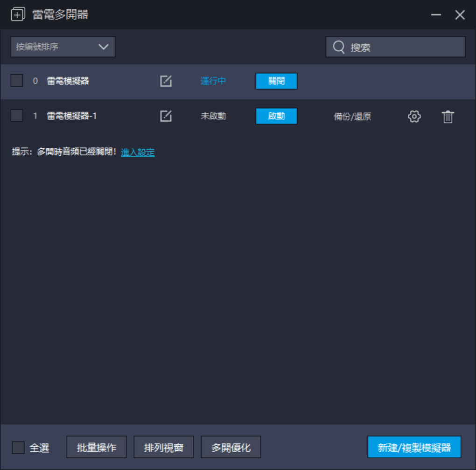The image size is (476, 470).
Task: Tick the checkbox for 雷電模擬器-1
Action: click(17, 116)
